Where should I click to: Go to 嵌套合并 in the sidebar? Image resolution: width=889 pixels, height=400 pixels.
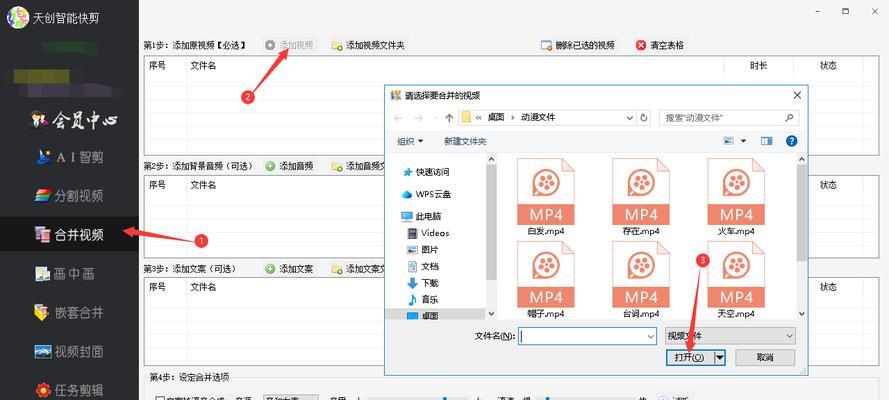tap(69, 312)
